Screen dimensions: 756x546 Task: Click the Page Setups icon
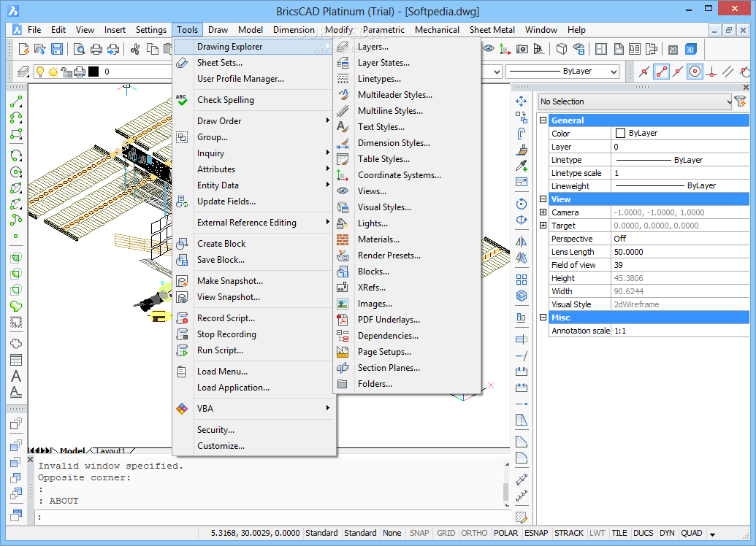[343, 352]
